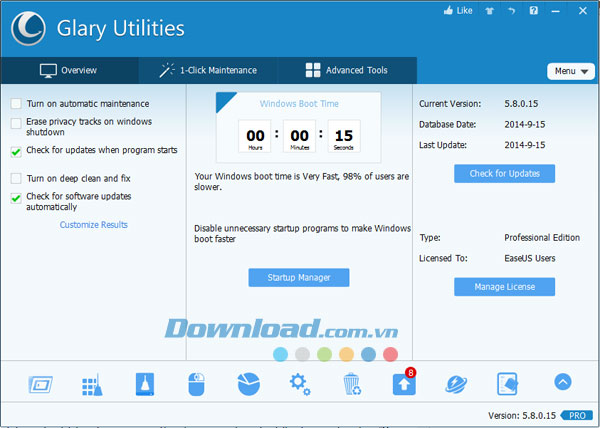Image resolution: width=600 pixels, height=428 pixels.
Task: Open the Customize Results link
Action: [x=94, y=225]
